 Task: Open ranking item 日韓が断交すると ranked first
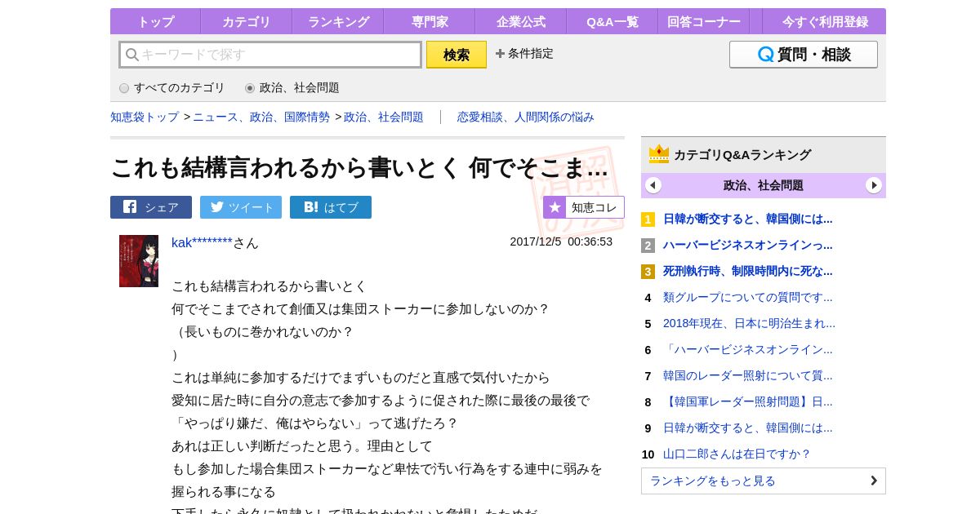point(748,219)
